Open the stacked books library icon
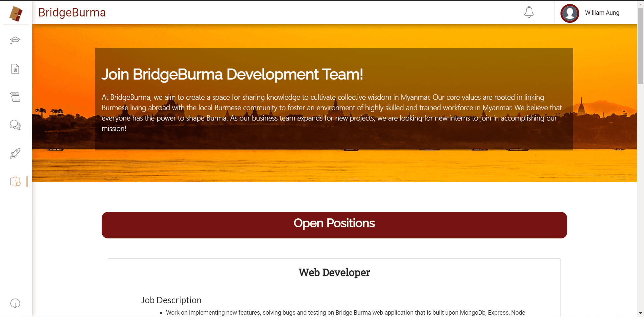 [x=15, y=97]
